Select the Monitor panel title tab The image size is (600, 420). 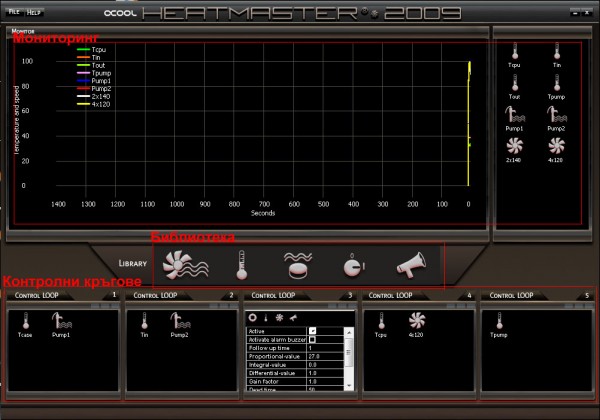coord(23,31)
